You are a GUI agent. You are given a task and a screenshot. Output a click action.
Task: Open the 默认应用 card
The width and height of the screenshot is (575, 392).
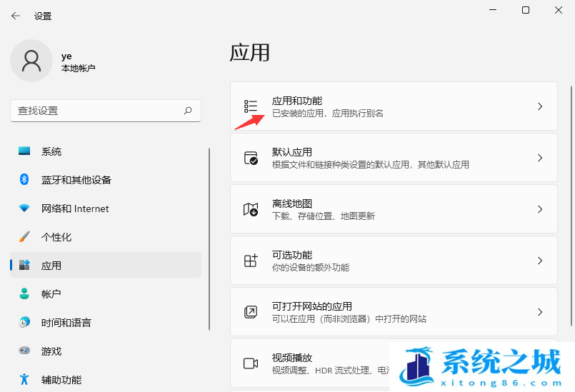394,158
